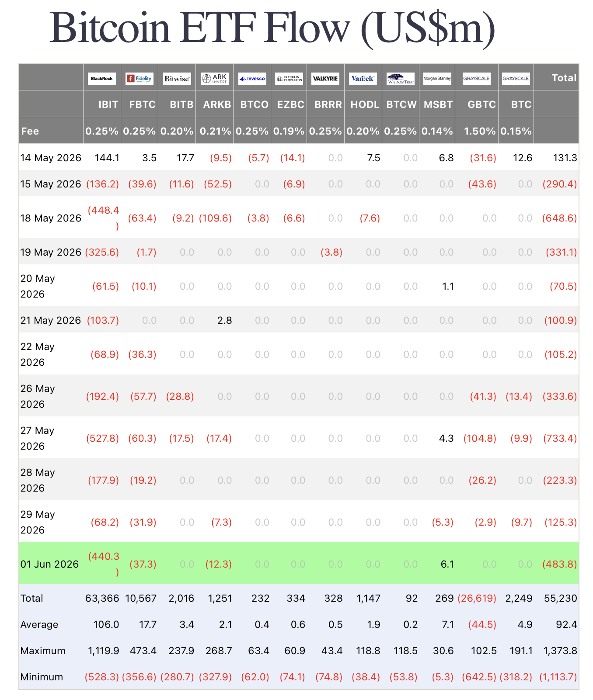Select the 15 May 2026 date cell
The height and width of the screenshot is (700, 593).
click(51, 184)
